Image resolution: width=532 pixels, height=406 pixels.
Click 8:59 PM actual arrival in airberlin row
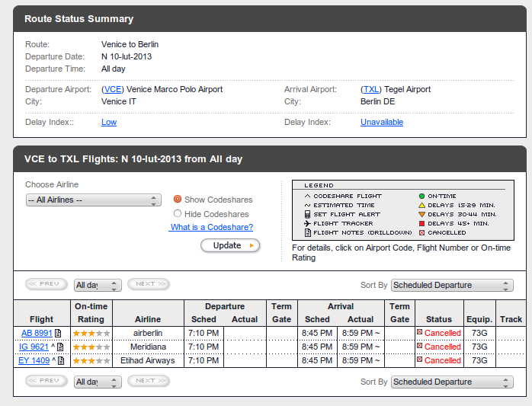coord(361,333)
